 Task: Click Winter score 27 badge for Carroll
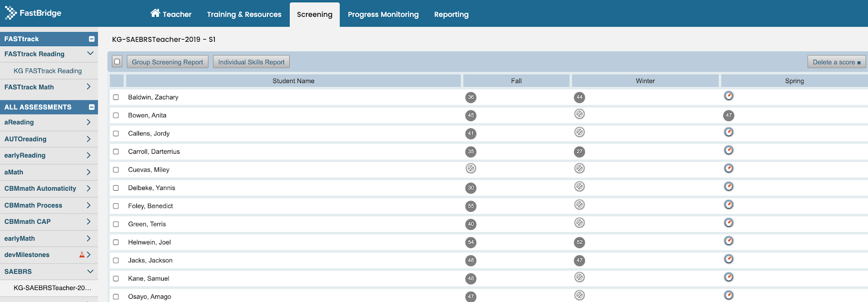[x=579, y=152]
